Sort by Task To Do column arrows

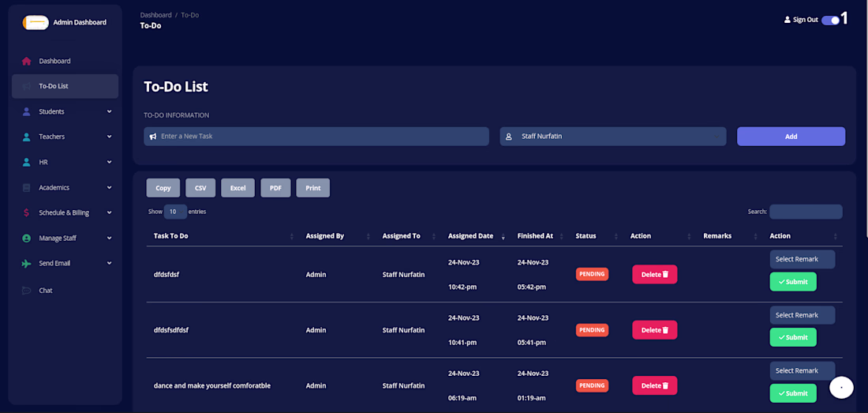coord(292,236)
